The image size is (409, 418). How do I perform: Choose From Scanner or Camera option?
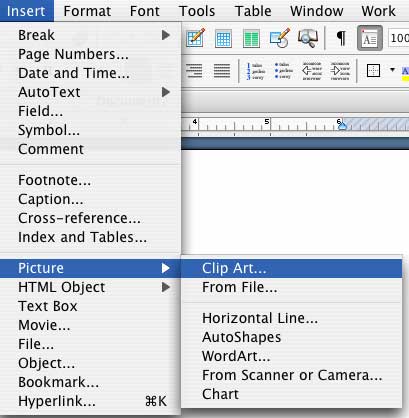tap(291, 375)
